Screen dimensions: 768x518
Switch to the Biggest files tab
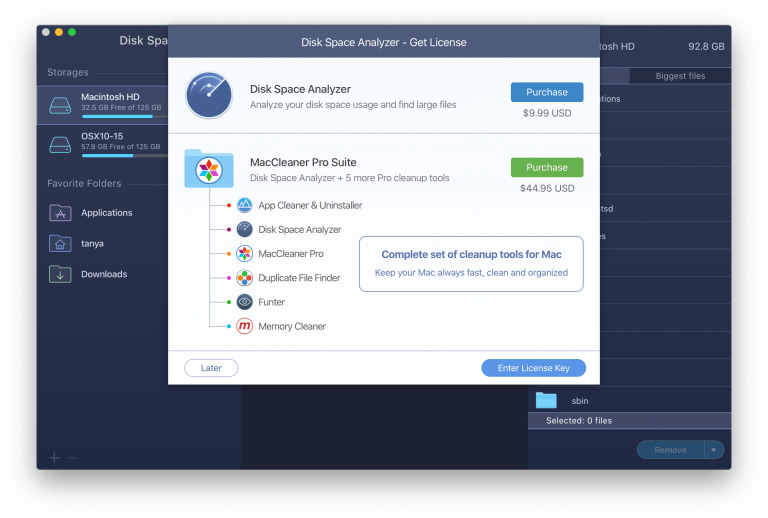click(x=680, y=76)
